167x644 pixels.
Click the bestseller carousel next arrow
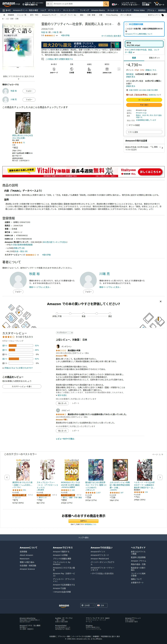[x=160, y=477]
